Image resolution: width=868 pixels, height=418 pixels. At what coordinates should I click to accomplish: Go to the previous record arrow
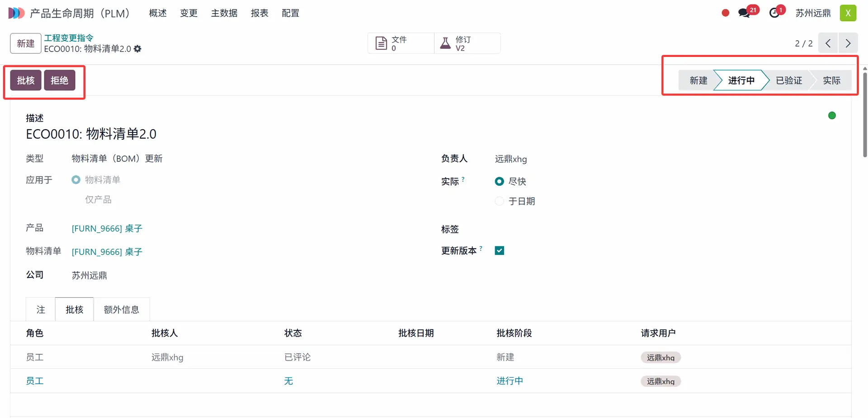point(828,43)
